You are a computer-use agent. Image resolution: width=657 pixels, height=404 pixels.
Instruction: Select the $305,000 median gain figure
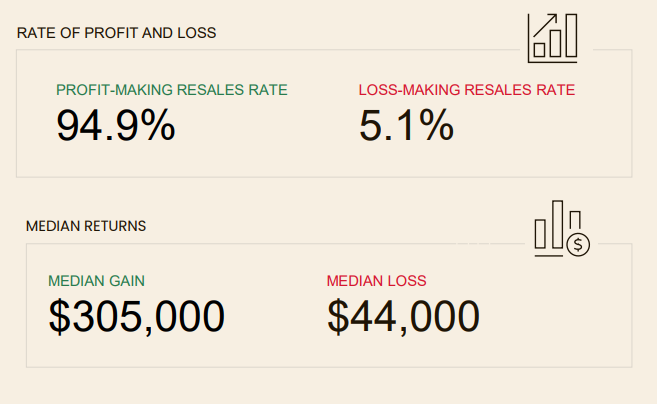pos(137,317)
